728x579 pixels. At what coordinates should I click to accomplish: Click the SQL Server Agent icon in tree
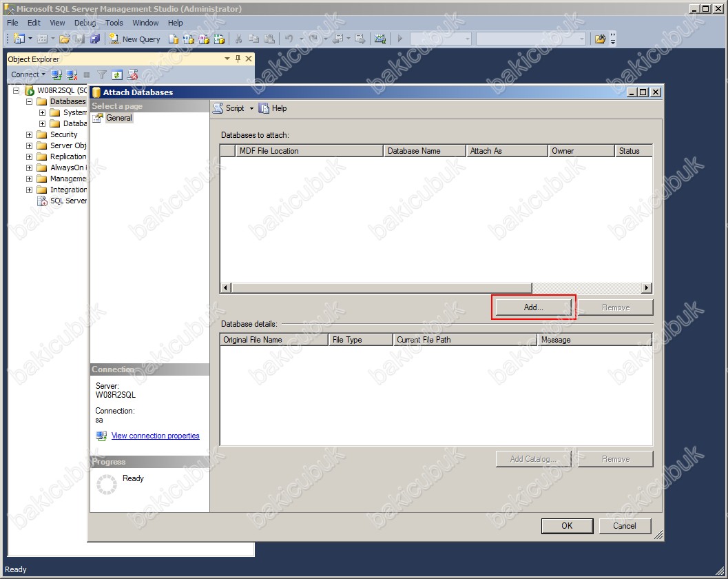coord(42,201)
